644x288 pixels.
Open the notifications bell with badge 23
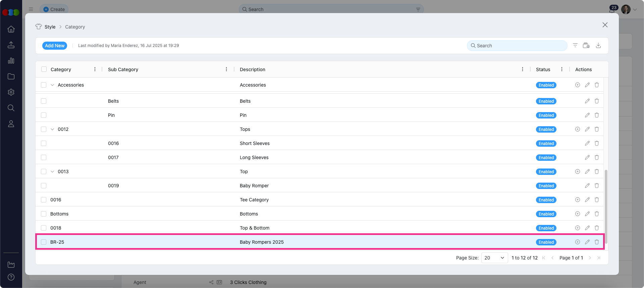pos(612,10)
